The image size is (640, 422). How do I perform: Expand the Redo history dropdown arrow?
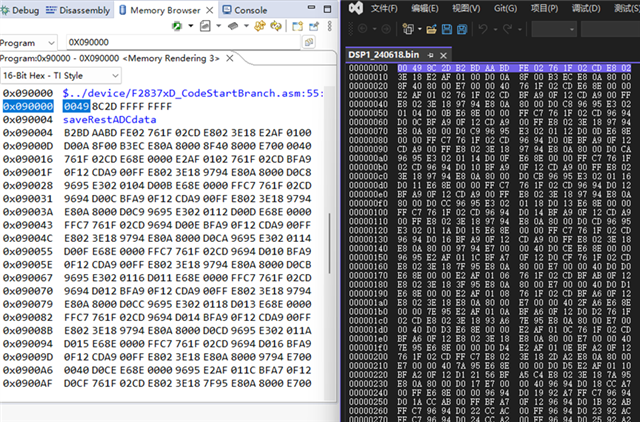520,29
